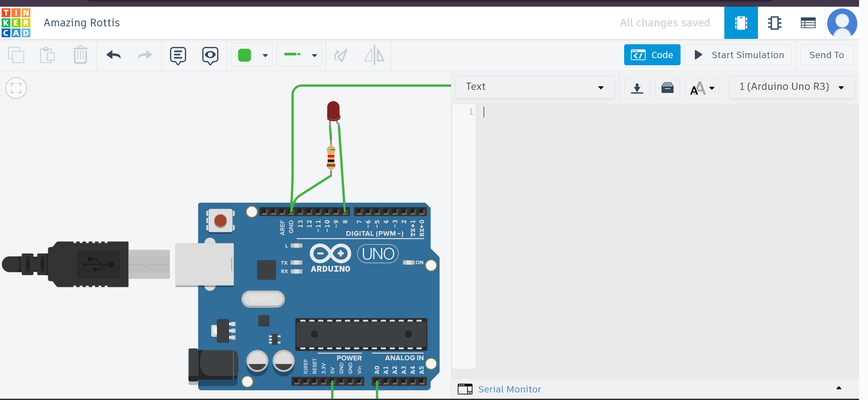Undo the last action
868x400 pixels.
tap(114, 55)
